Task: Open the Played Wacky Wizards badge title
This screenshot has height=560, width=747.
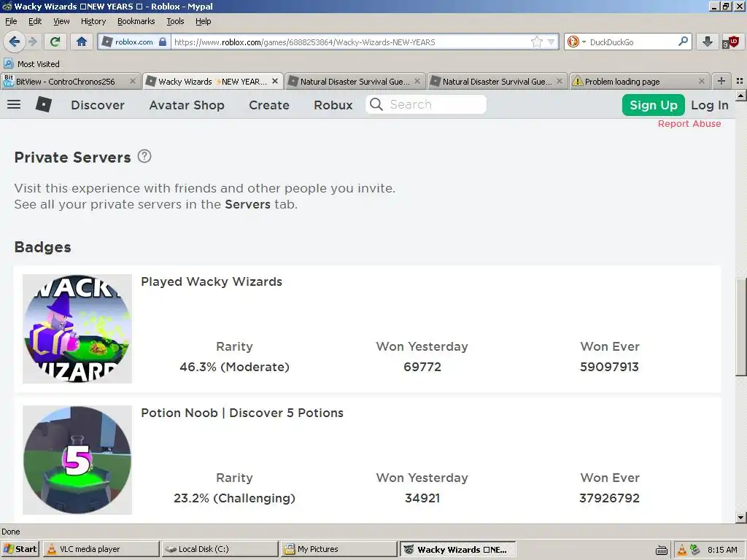Action: pos(212,282)
